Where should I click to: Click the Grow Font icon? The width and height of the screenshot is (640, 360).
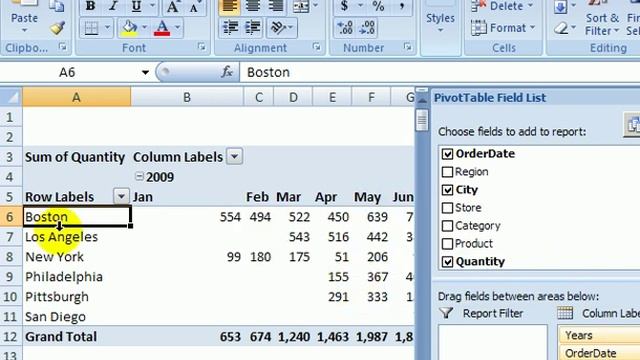click(x=173, y=7)
